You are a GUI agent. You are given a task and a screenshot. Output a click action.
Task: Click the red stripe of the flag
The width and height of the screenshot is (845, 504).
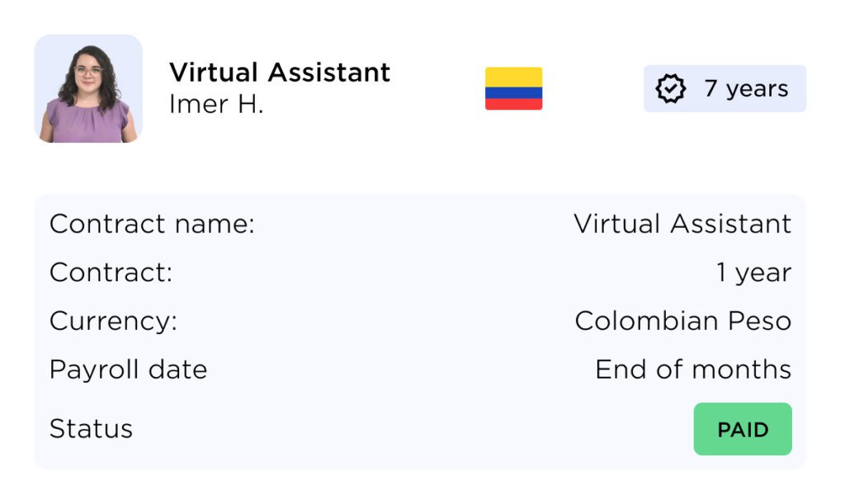click(x=513, y=105)
